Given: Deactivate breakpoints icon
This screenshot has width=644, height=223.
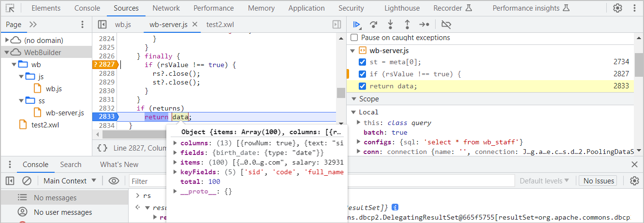Looking at the screenshot, I should [446, 25].
